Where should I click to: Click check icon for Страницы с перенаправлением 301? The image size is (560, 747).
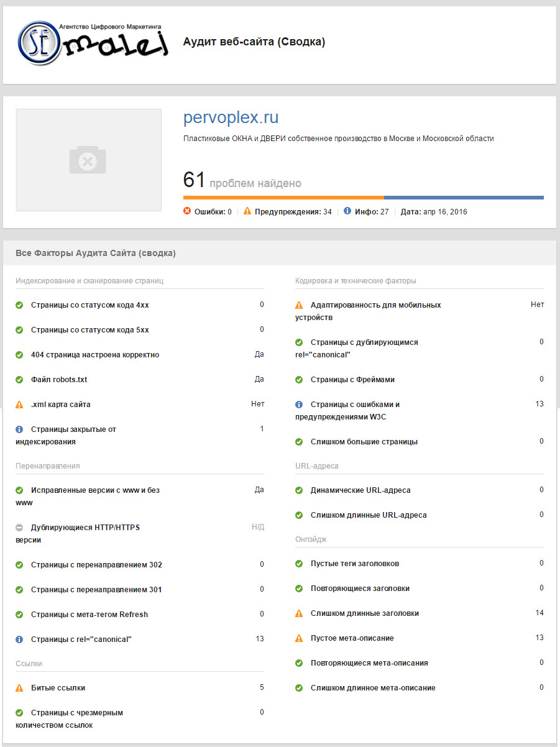(x=19, y=590)
